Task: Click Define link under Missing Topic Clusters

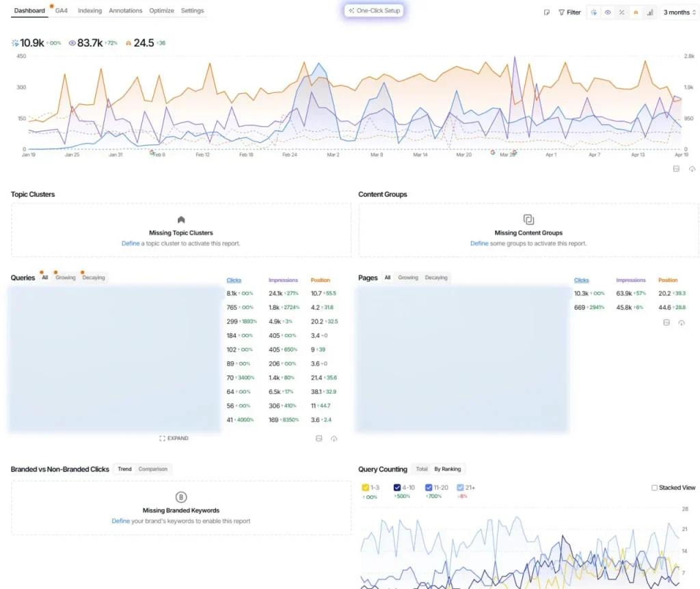Action: (130, 244)
